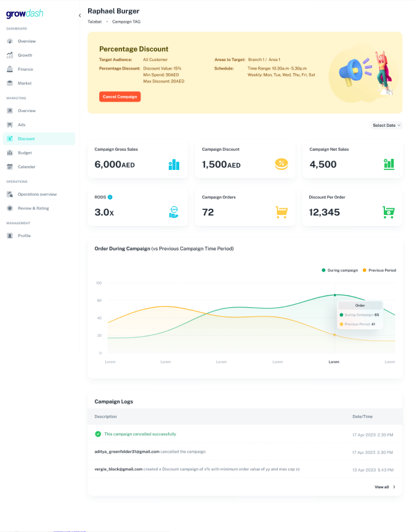Click the Discount Per Order green cart icon
The image size is (417, 532).
pos(389,212)
